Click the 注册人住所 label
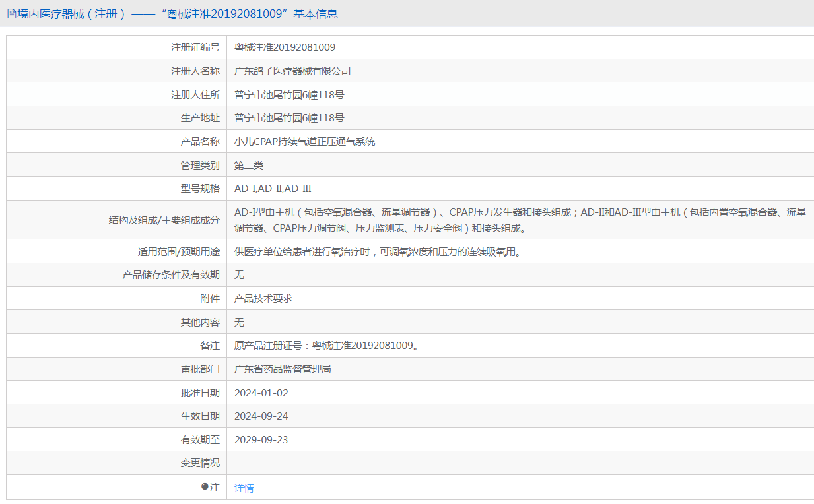 (x=195, y=95)
